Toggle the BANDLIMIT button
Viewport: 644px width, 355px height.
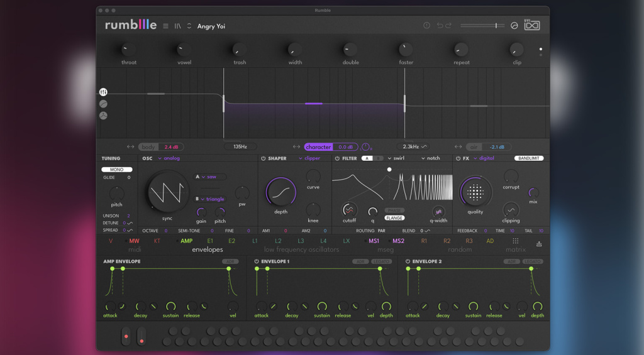[x=528, y=158]
